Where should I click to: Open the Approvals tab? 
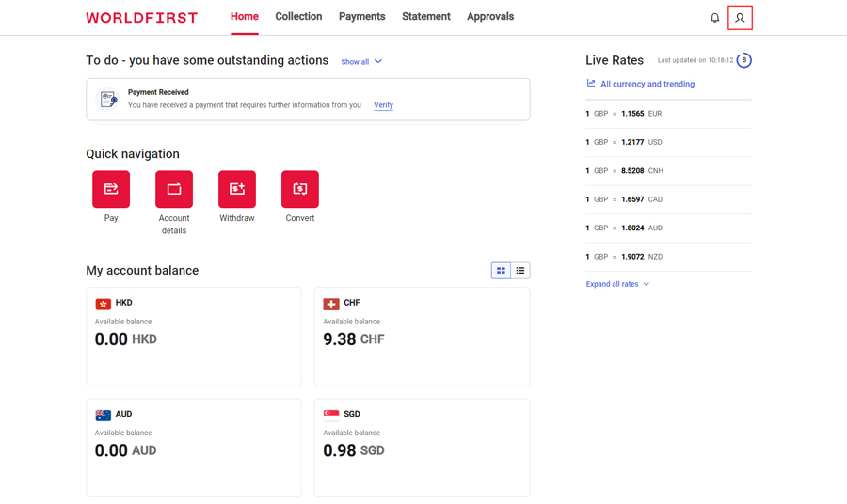[x=490, y=17]
